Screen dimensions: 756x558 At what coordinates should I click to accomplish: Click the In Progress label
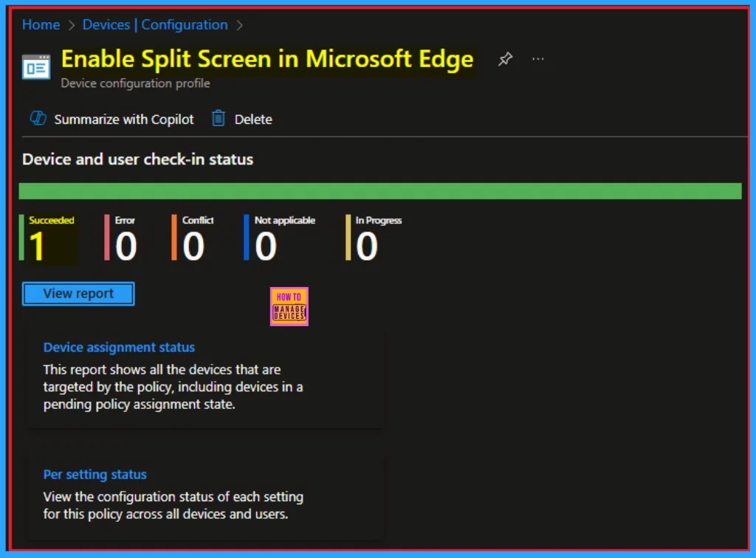[x=379, y=220]
